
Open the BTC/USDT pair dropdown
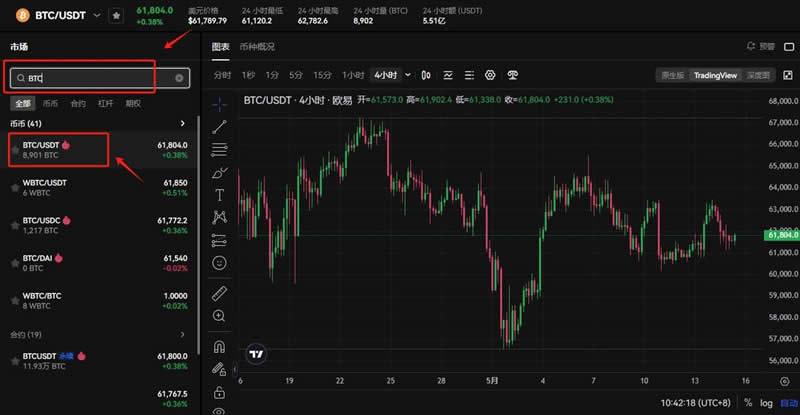click(x=96, y=16)
